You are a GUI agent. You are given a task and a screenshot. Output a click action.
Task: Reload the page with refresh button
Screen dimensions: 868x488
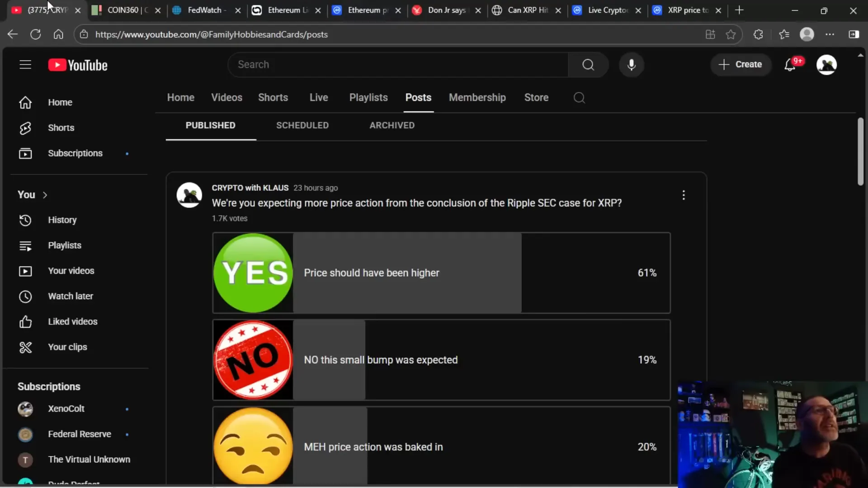[35, 34]
